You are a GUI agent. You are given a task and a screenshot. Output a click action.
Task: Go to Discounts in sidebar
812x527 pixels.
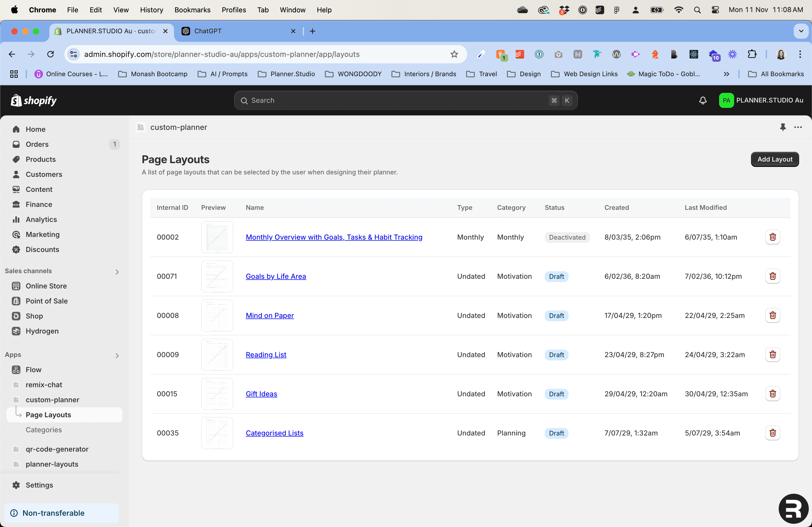point(42,249)
